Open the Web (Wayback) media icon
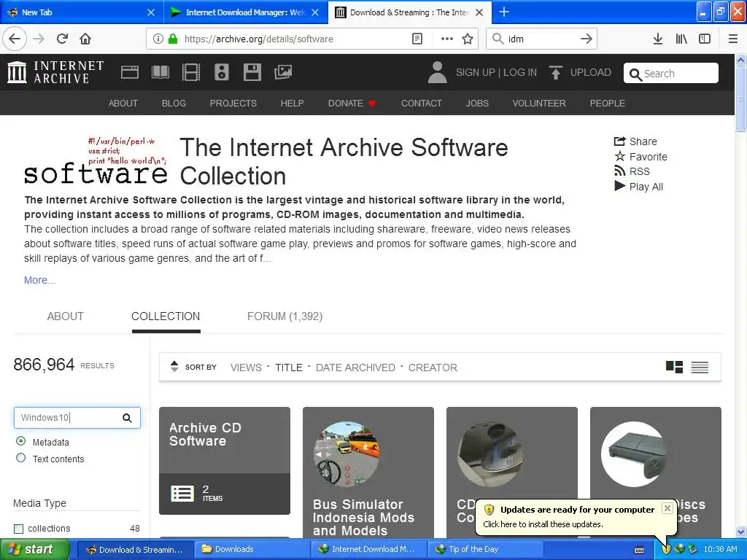747x560 pixels. (130, 72)
